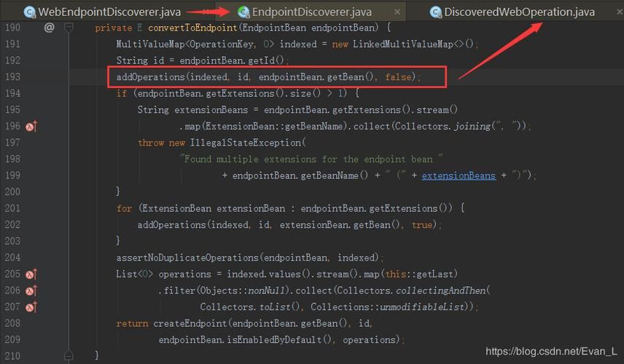
Task: Click unmodifiableList on line 207
Action: click(422, 307)
